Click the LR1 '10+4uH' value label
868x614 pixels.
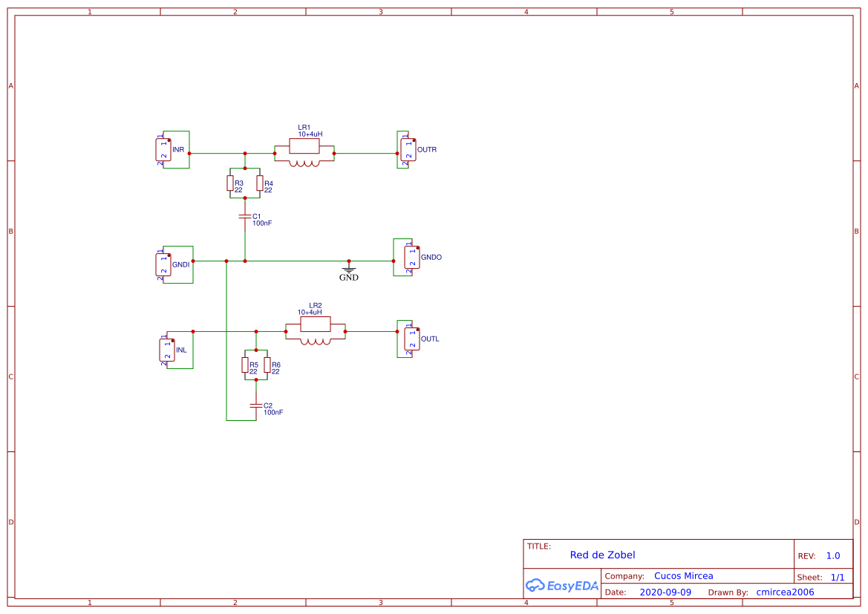click(x=310, y=134)
